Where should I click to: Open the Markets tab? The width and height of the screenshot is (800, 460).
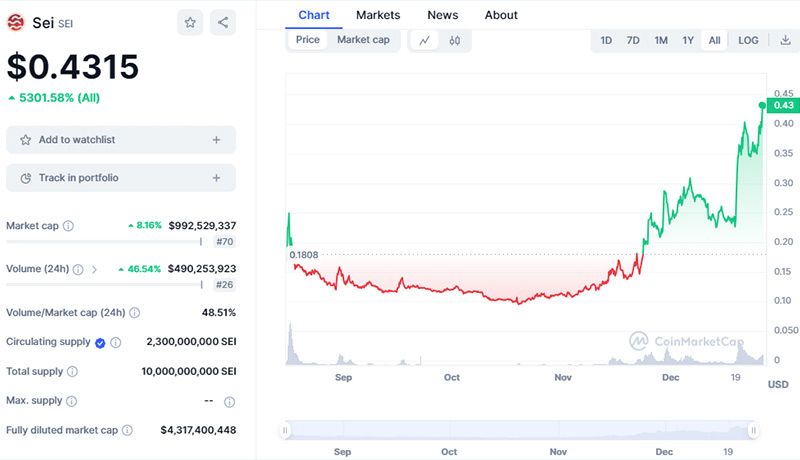pyautogui.click(x=378, y=15)
